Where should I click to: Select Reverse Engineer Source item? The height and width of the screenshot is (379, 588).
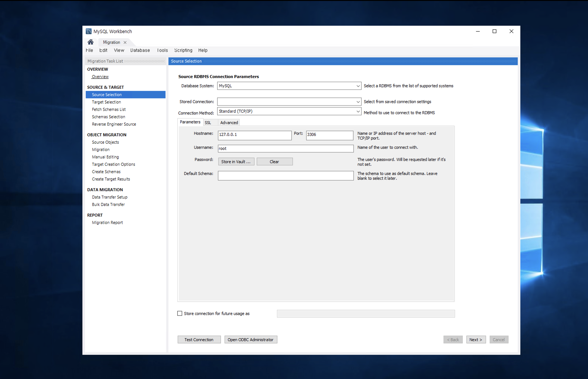114,124
